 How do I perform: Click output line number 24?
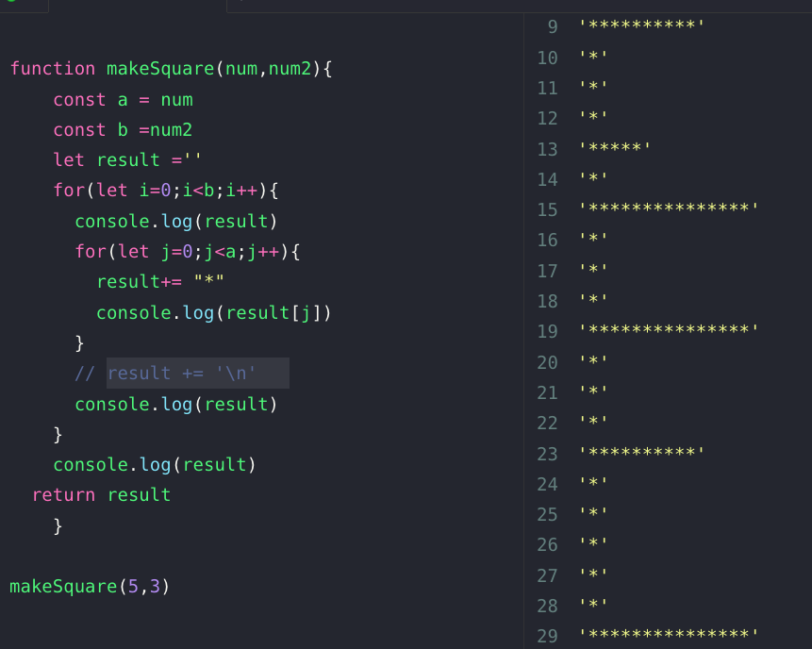pyautogui.click(x=547, y=484)
